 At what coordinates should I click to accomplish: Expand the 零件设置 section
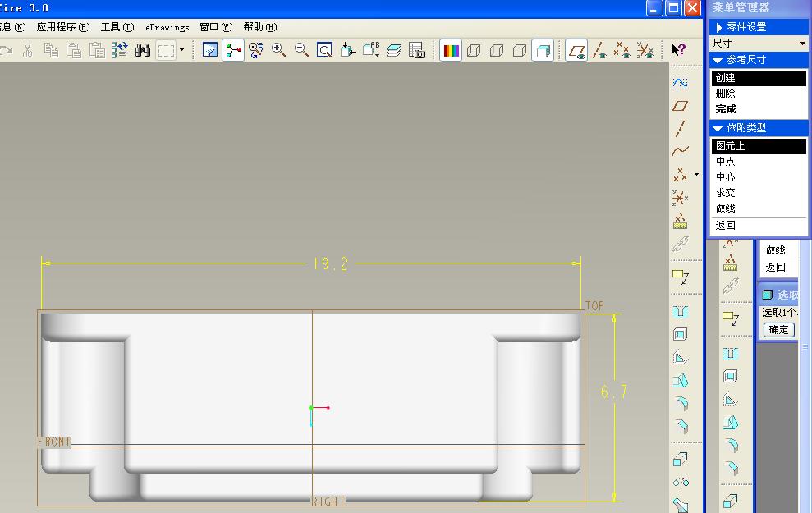pos(759,27)
